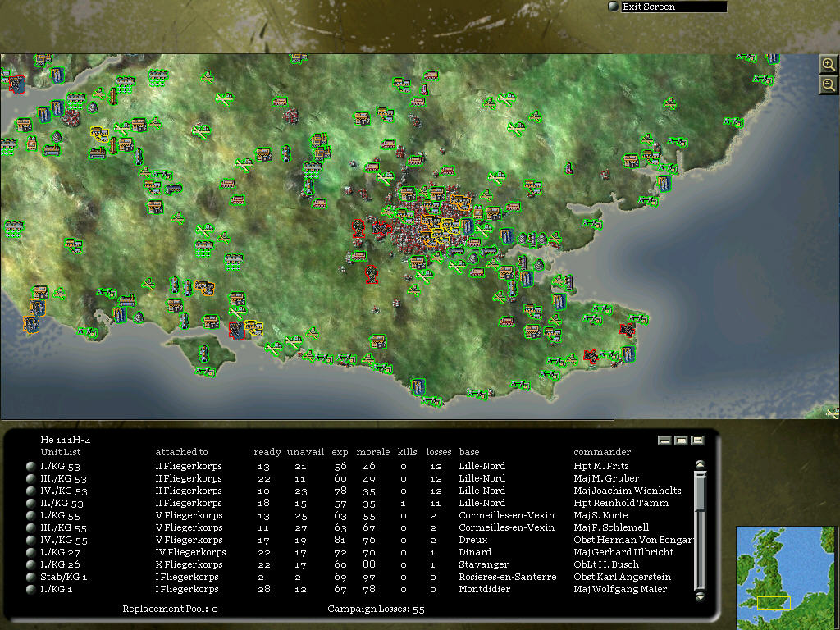Click the unit list scrollbar thumb
Screen dimensions: 840x630
pyautogui.click(x=701, y=491)
